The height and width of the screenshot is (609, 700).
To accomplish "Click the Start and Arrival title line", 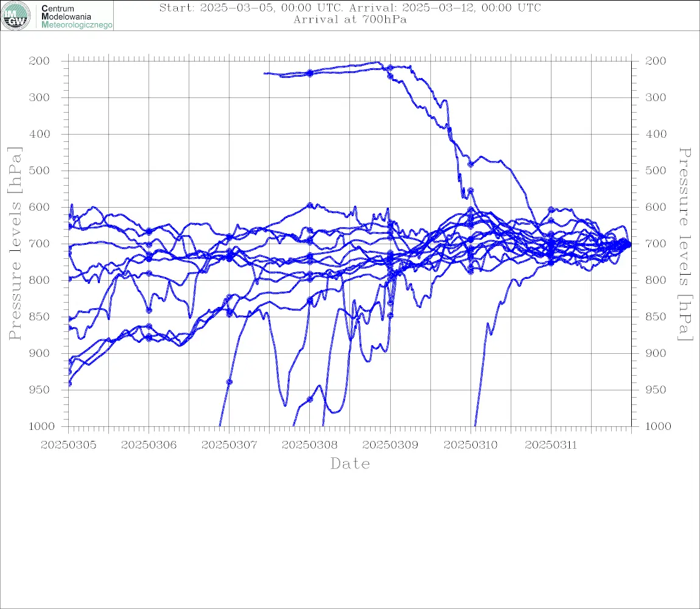I will (x=350, y=7).
